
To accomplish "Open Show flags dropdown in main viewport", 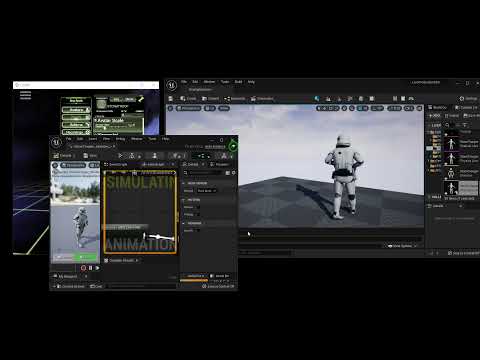I will tap(224, 108).
